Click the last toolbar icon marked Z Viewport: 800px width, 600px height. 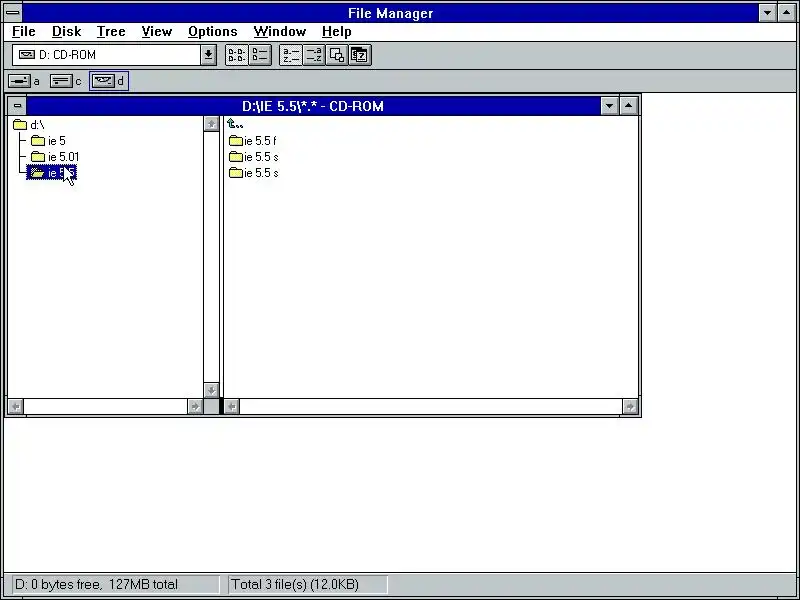coord(360,55)
